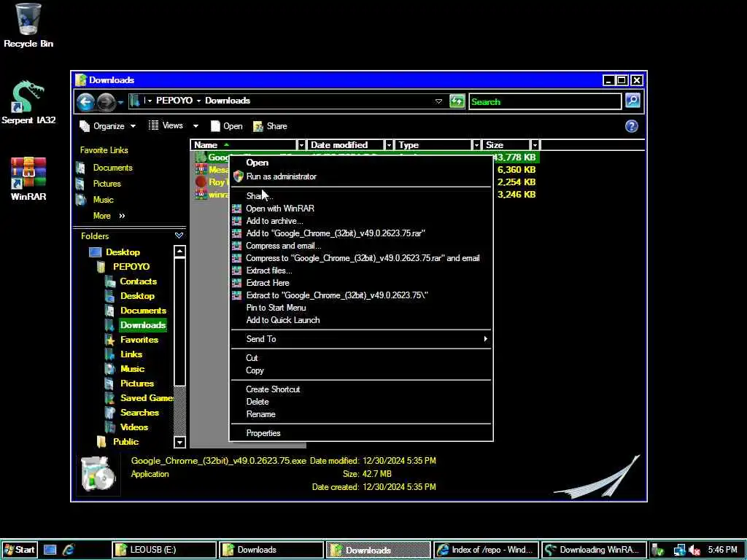The height and width of the screenshot is (560, 747).
Task: Collapse the Folders pane chevron
Action: (179, 236)
